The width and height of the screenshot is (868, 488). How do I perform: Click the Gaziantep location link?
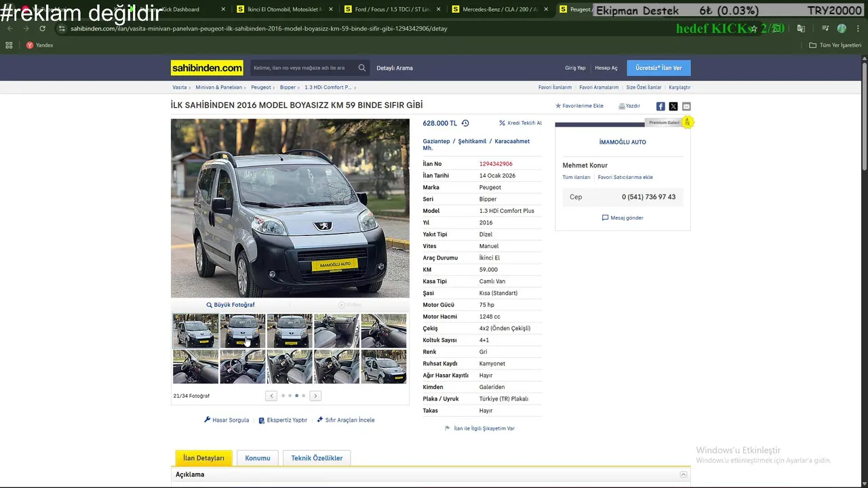(436, 141)
